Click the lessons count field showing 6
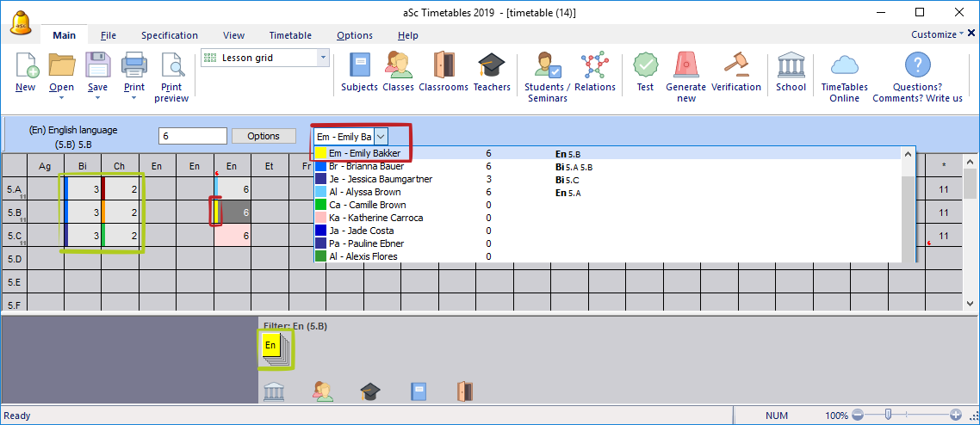 coord(193,136)
